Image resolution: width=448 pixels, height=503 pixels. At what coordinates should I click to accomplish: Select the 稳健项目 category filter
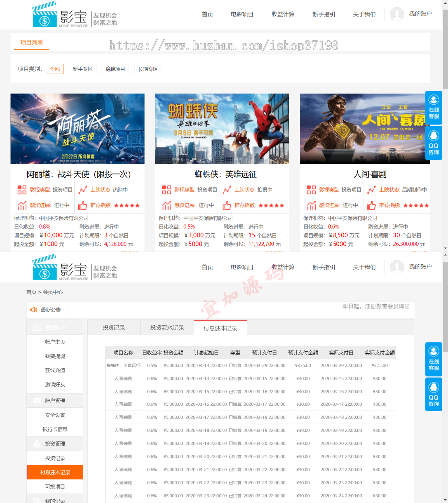116,69
